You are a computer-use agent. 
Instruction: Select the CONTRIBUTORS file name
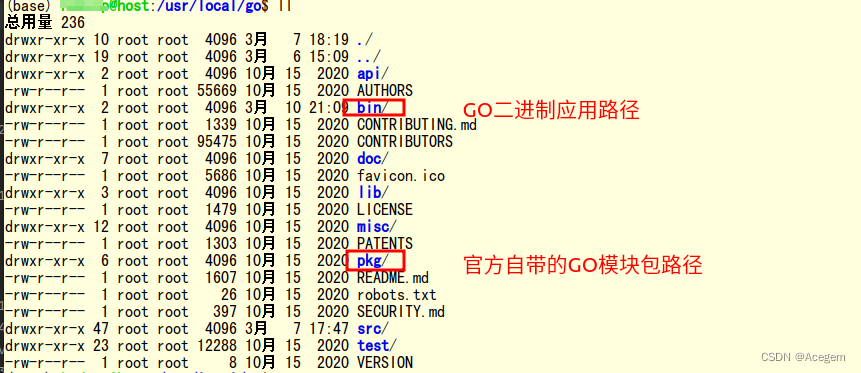[405, 142]
